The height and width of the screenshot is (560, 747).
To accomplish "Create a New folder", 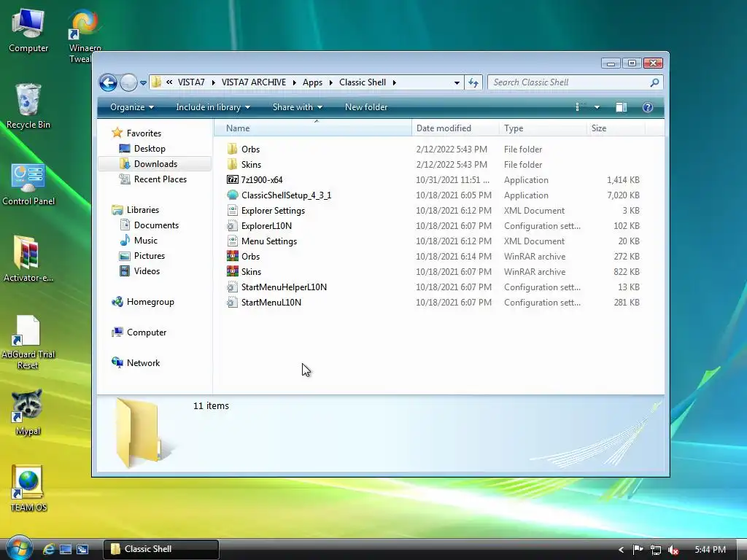I will tap(366, 107).
